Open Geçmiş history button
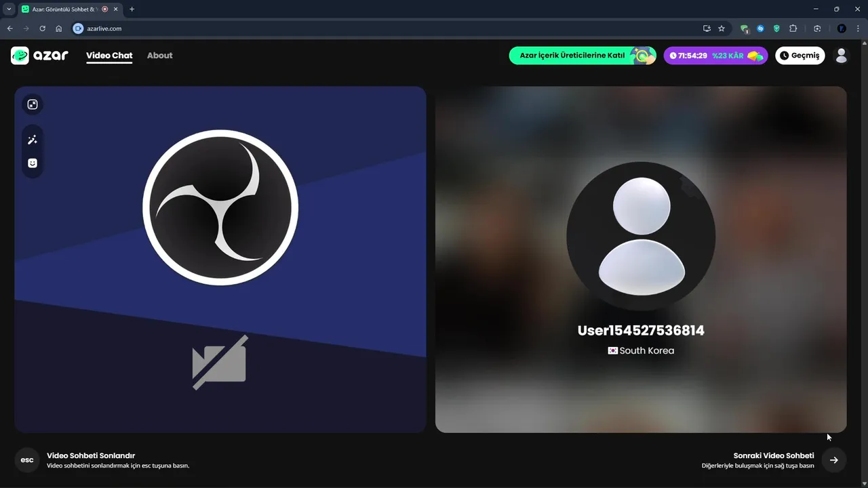 point(800,56)
